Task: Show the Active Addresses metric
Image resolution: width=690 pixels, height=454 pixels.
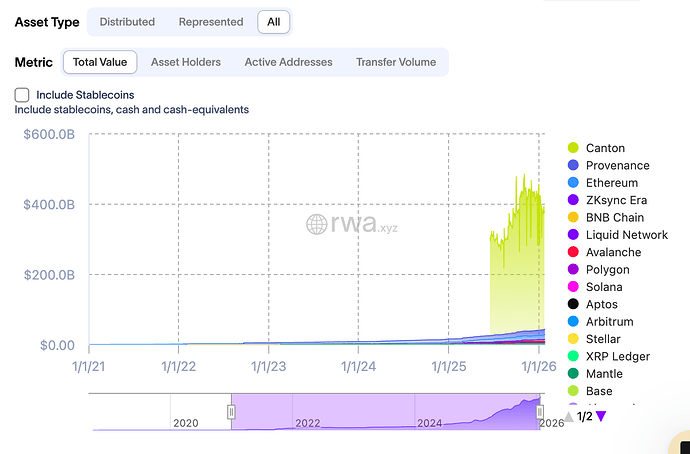Action: click(x=288, y=62)
